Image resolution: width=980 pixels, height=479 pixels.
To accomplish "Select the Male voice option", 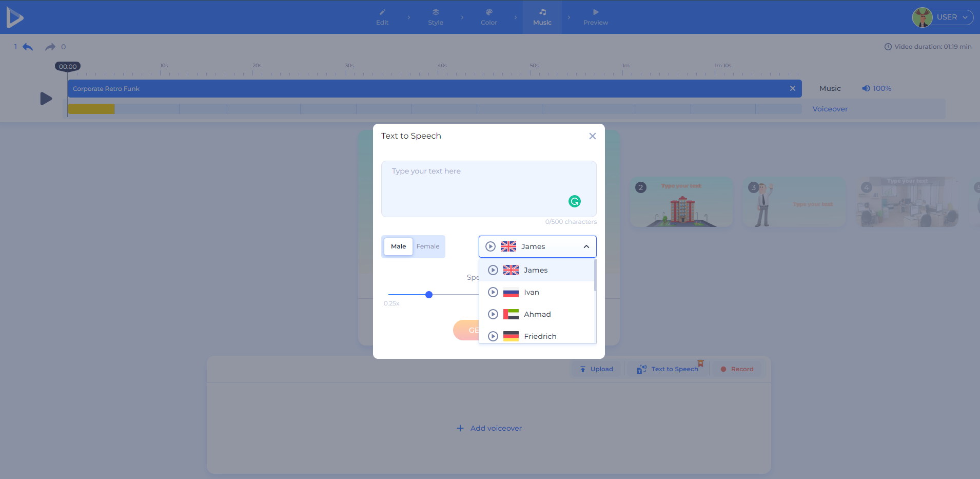I will tap(398, 246).
